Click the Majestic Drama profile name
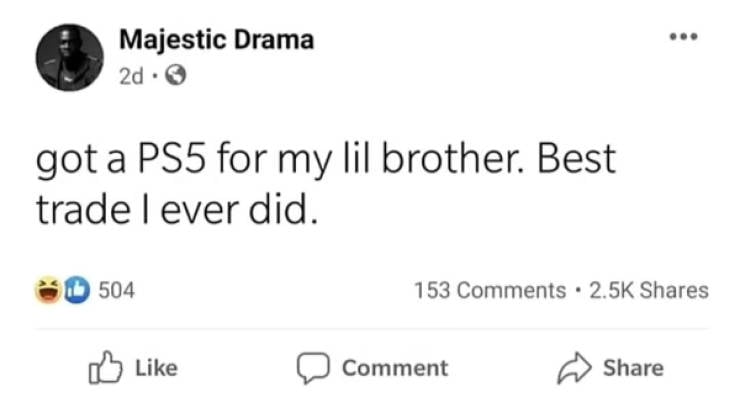 point(216,40)
